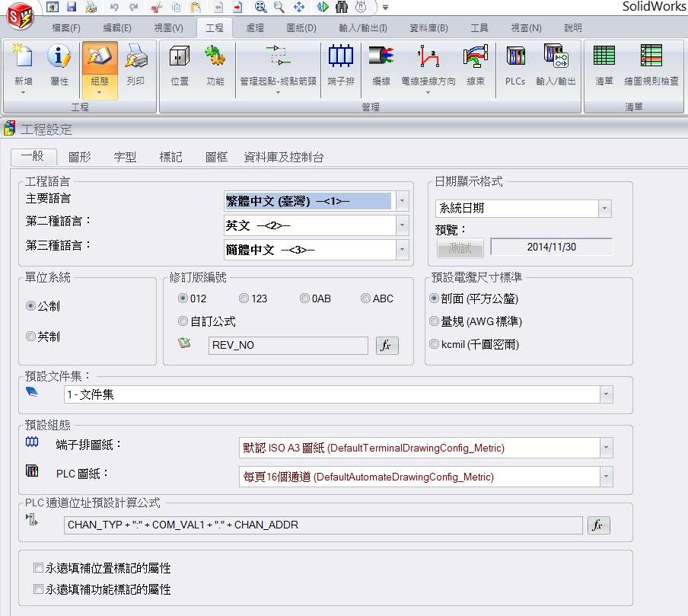
Task: Open the 系統日期 date format dropdown
Action: (604, 208)
